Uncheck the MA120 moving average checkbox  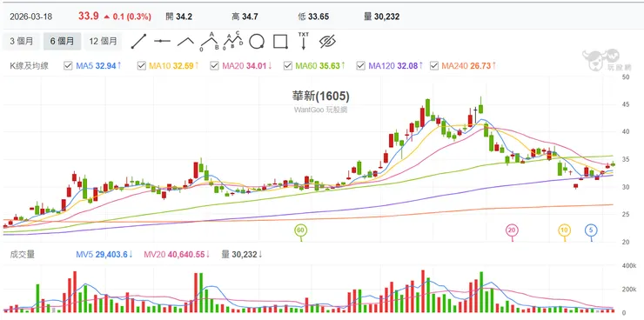(361, 65)
